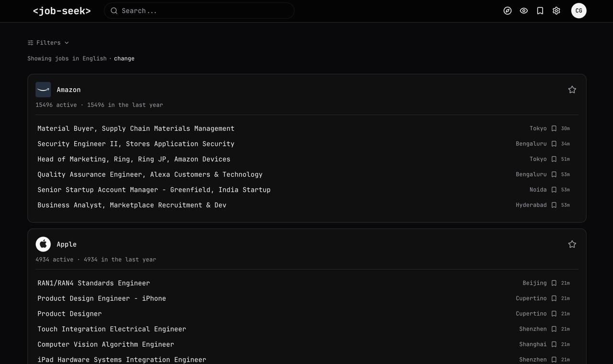This screenshot has height=364, width=613.
Task: Bookmark iPad Hardware Systems Integration job
Action: [554, 360]
